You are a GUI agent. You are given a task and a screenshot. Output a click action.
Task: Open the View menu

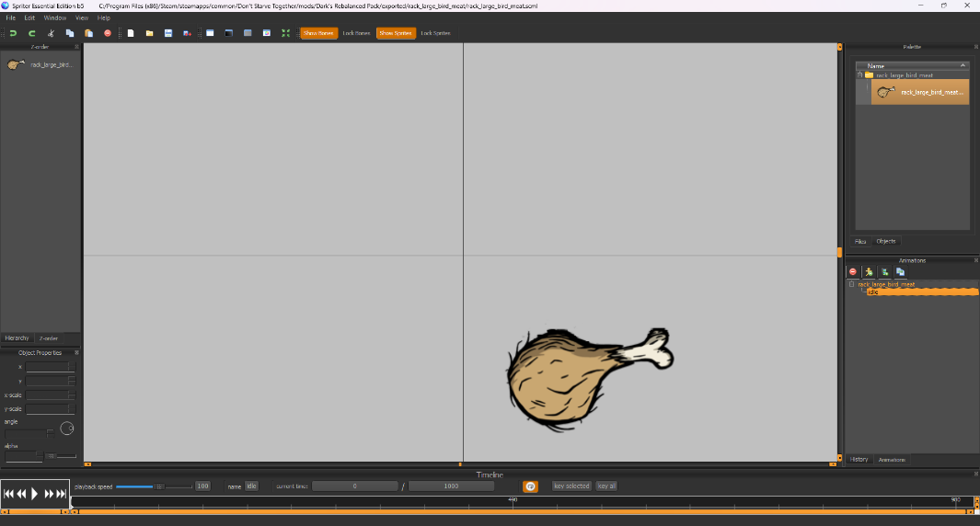pyautogui.click(x=82, y=18)
